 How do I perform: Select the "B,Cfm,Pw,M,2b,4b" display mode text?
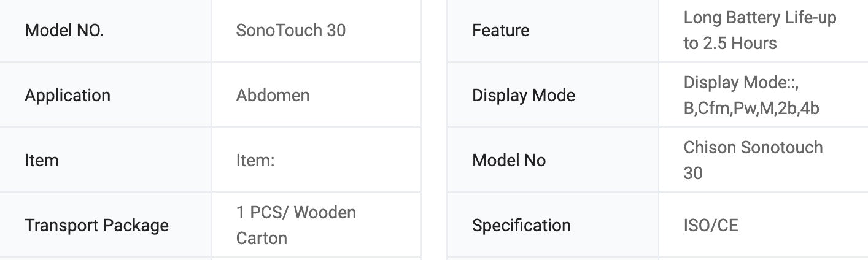tap(751, 109)
